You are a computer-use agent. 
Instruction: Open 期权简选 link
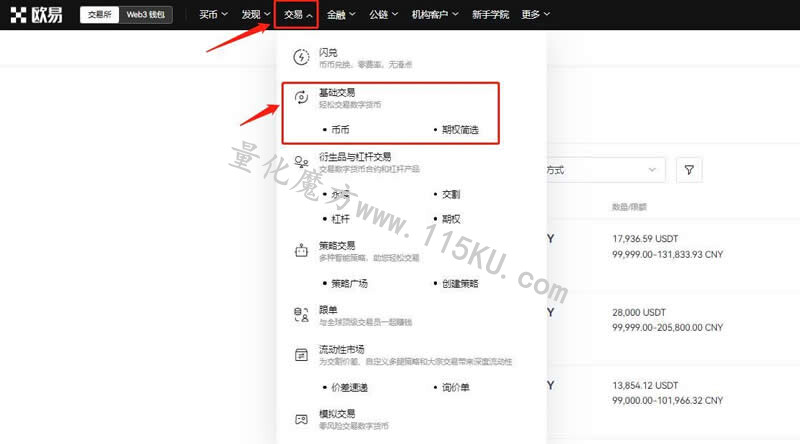tap(460, 130)
